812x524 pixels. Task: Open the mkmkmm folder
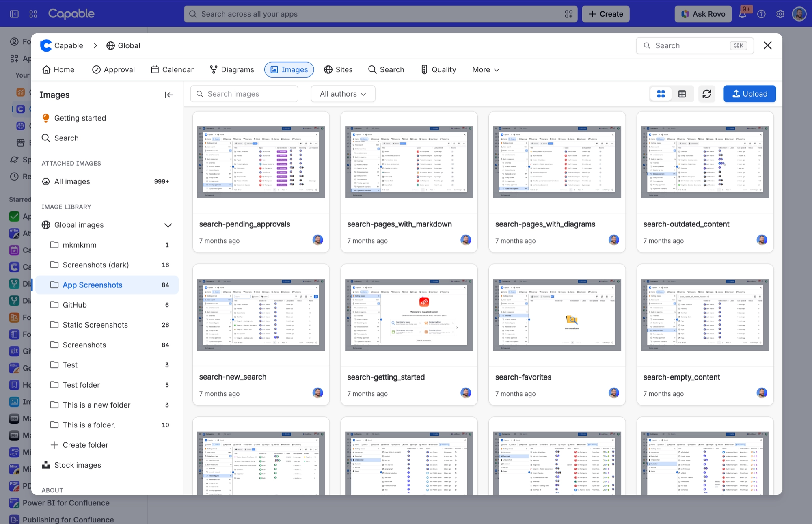click(x=107, y=245)
